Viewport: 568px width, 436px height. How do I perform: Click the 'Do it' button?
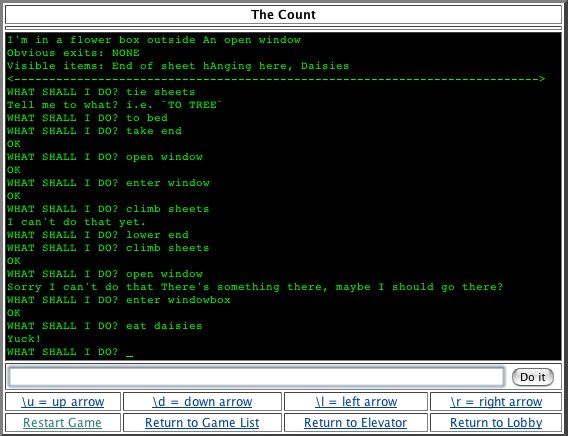[532, 377]
